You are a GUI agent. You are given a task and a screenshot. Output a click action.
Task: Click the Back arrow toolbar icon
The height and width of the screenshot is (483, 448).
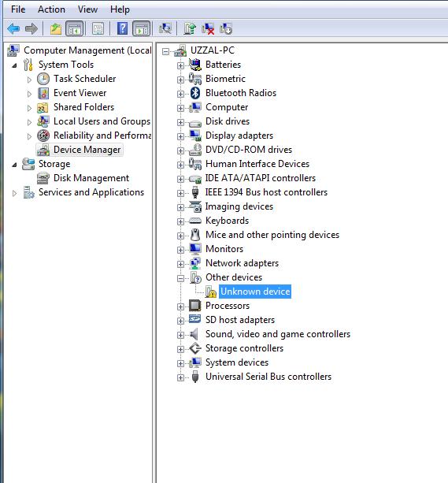(x=13, y=28)
